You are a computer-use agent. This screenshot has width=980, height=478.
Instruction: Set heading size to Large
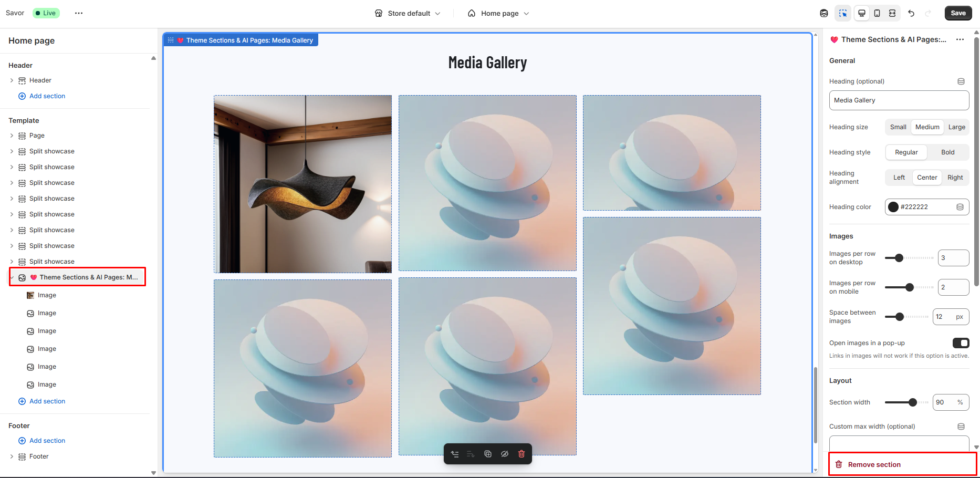pyautogui.click(x=957, y=127)
